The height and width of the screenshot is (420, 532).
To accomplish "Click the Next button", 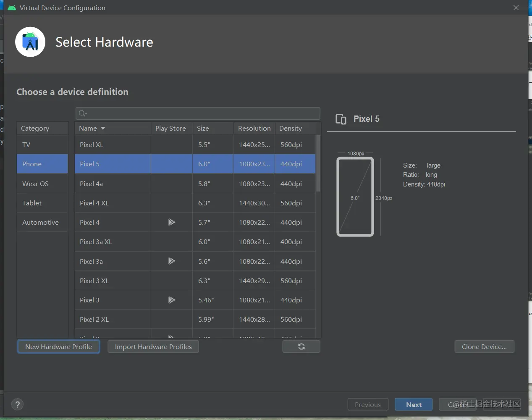I will (414, 404).
